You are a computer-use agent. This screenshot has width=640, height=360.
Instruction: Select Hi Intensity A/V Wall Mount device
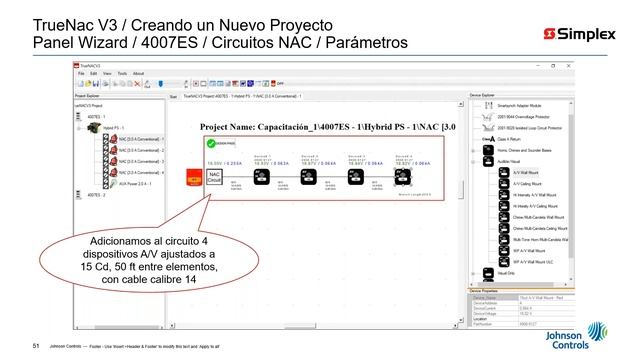coord(534,195)
